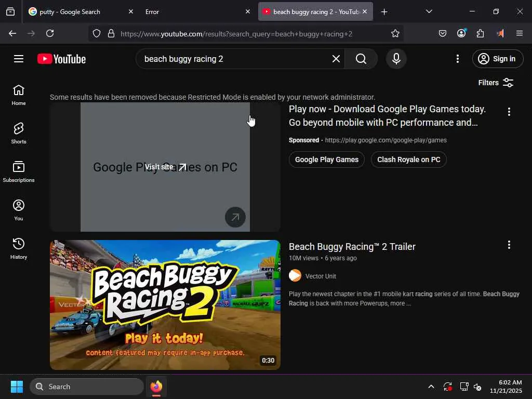This screenshot has width=532, height=399.
Task: Open the You section in the sidebar
Action: point(19,210)
